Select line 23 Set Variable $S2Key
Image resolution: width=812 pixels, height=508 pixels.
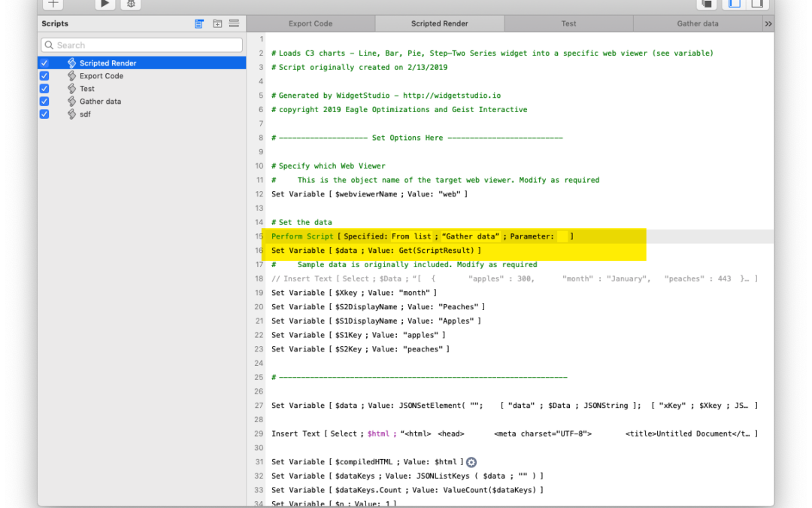[x=360, y=349]
